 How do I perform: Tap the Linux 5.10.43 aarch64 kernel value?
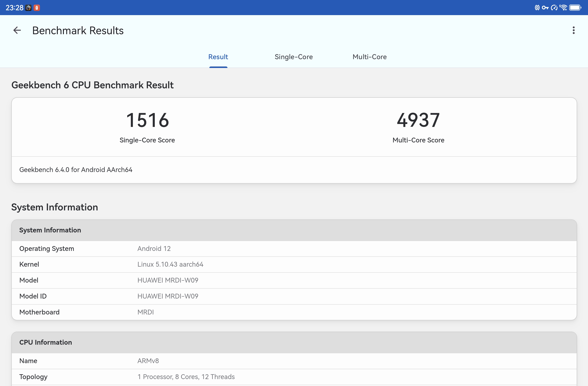click(x=170, y=264)
